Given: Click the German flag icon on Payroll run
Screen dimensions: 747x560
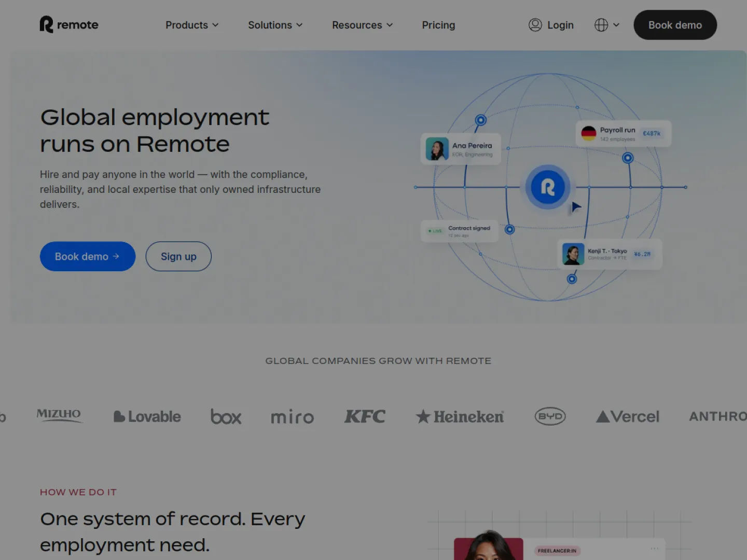Looking at the screenshot, I should click(589, 134).
